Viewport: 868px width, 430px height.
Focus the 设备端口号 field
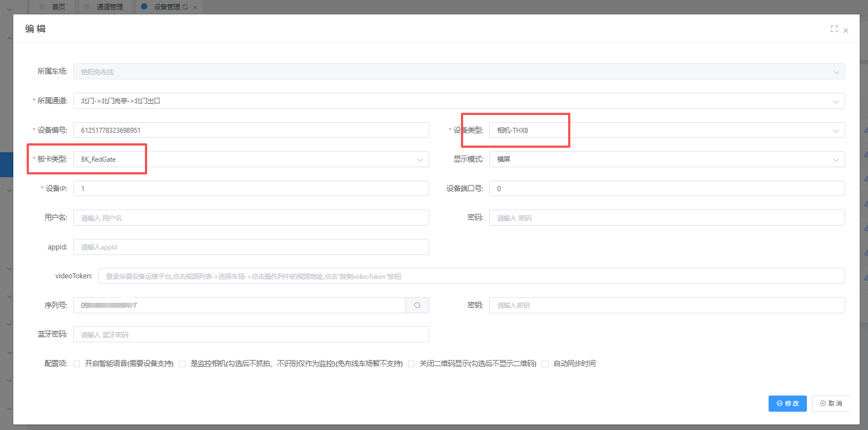[667, 188]
